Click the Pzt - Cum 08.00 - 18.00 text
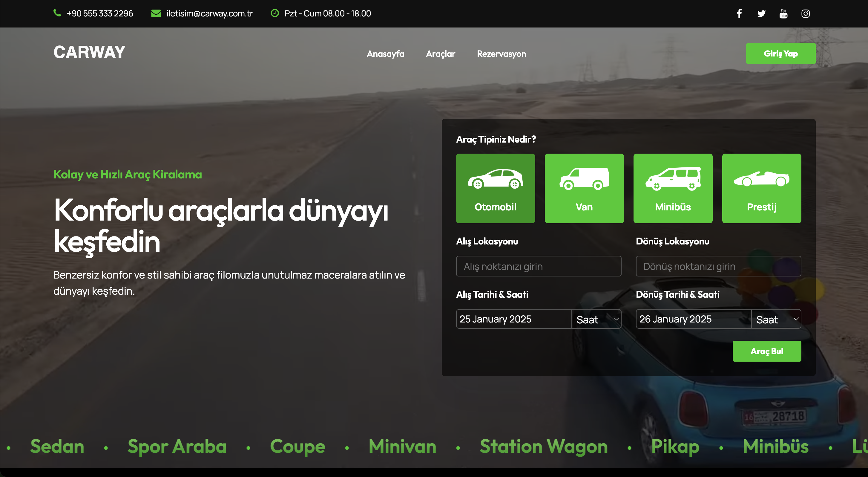 click(328, 13)
